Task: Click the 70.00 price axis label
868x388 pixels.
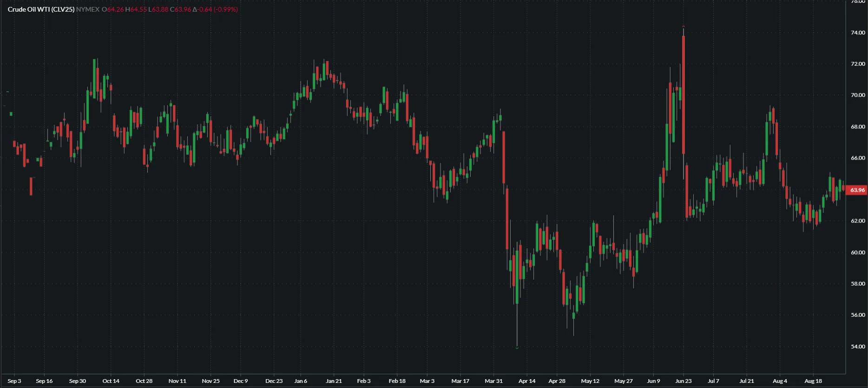Action: tap(858, 95)
